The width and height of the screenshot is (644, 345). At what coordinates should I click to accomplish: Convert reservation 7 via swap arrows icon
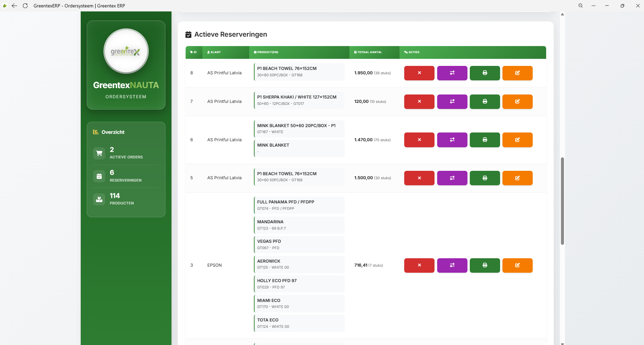452,102
